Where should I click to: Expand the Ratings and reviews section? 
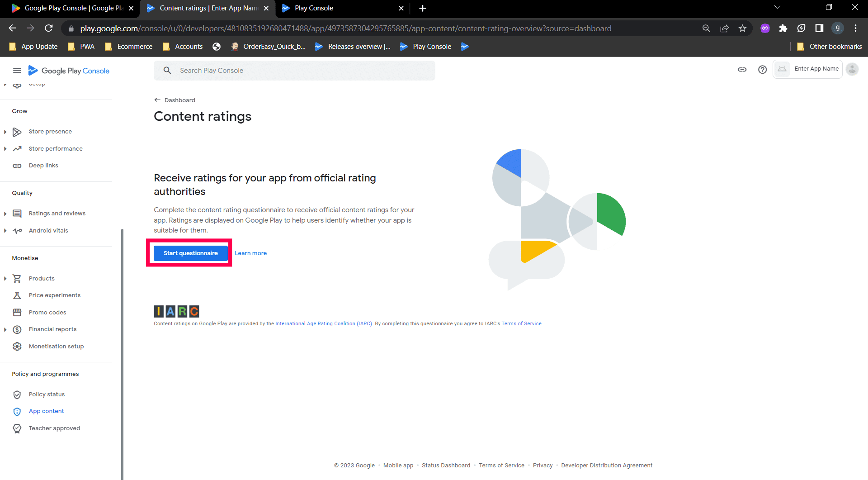(x=5, y=214)
